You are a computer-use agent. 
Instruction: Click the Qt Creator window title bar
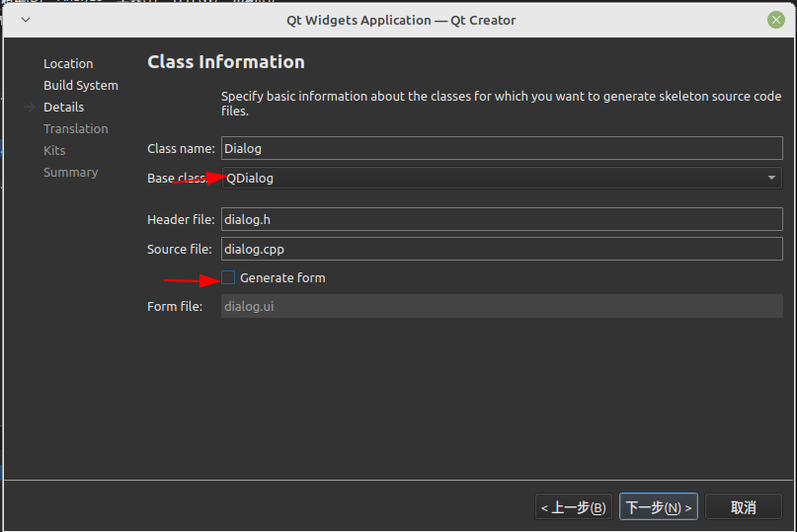(400, 20)
